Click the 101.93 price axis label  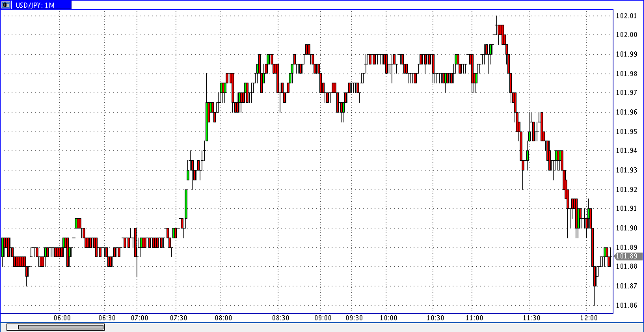pyautogui.click(x=626, y=170)
